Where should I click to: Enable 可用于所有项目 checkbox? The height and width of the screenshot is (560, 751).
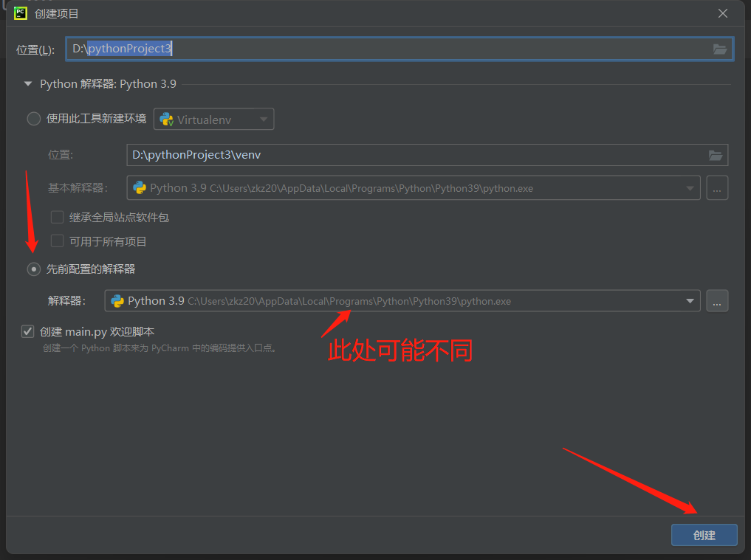tap(57, 241)
